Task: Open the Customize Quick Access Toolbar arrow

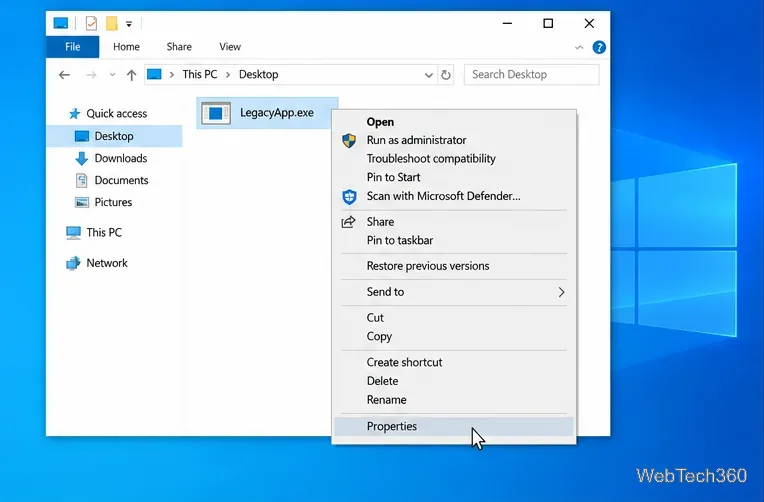Action: coord(129,23)
